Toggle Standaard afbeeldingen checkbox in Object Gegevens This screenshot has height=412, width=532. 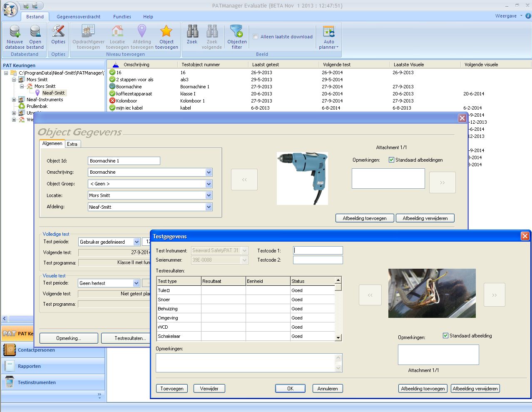pos(391,160)
